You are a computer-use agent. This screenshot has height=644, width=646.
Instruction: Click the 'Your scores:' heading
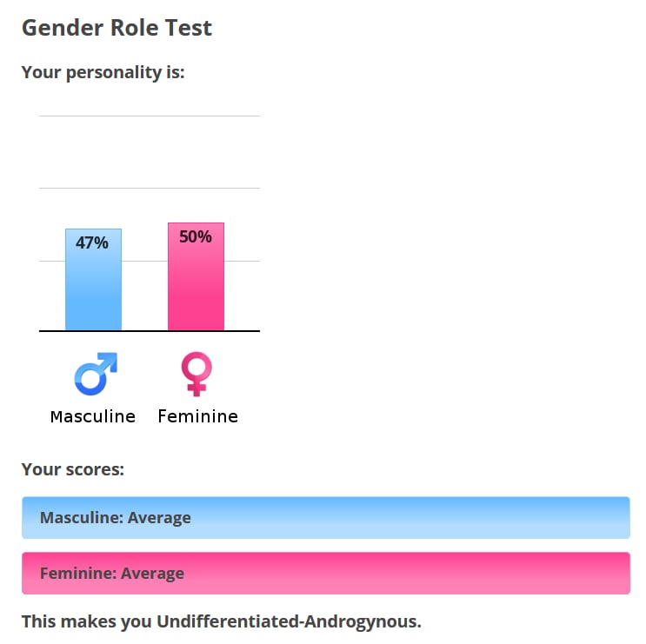[73, 470]
